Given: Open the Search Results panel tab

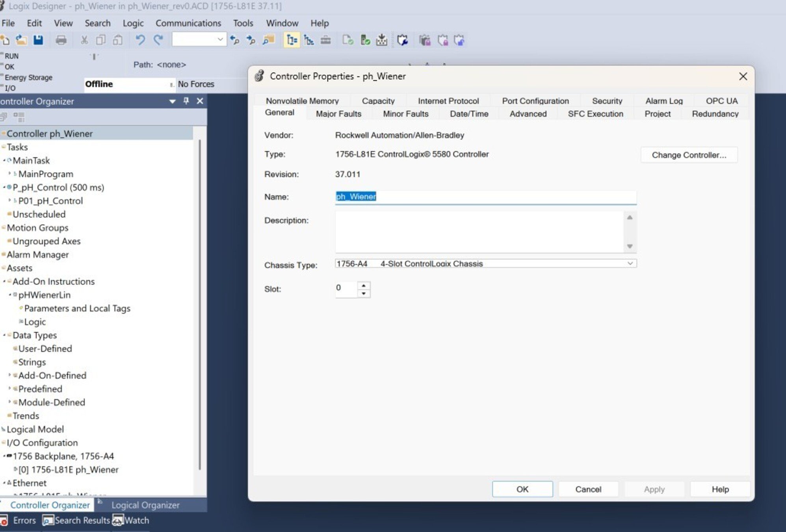Looking at the screenshot, I should pos(76,520).
